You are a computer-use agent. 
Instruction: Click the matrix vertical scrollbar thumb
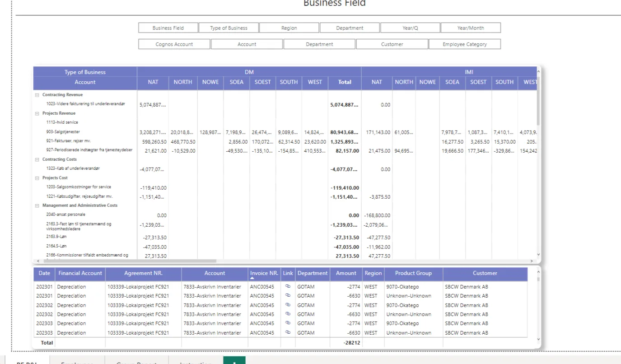(x=538, y=100)
